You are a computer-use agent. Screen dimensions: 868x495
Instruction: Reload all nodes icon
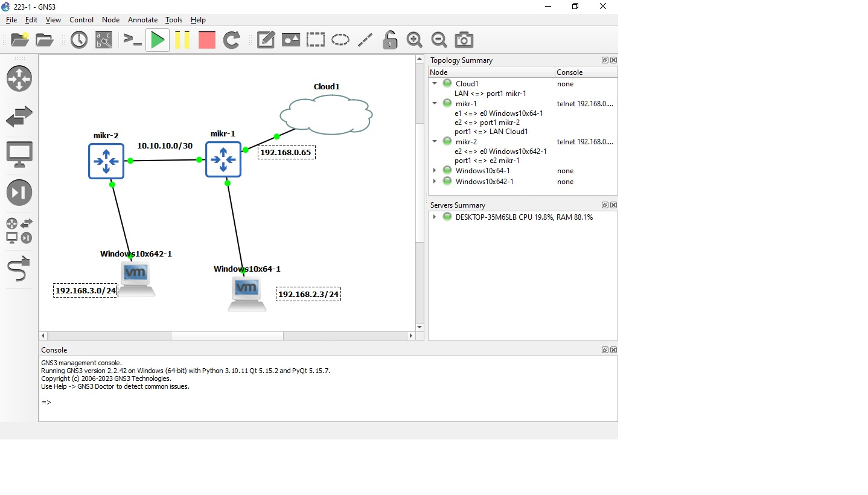click(232, 40)
